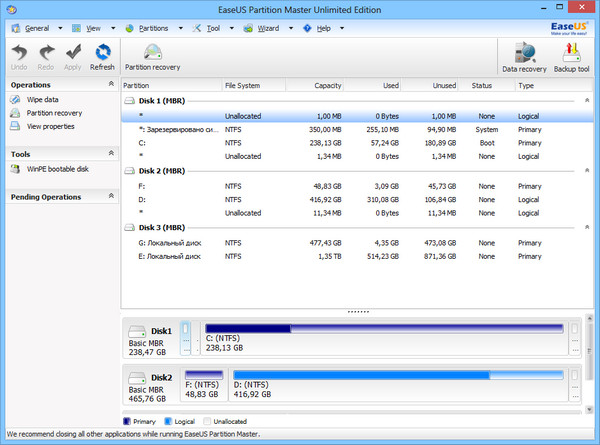Screen dimensions: 600x445
Task: Select the C: NTFS partition row
Action: pyautogui.click(x=300, y=142)
